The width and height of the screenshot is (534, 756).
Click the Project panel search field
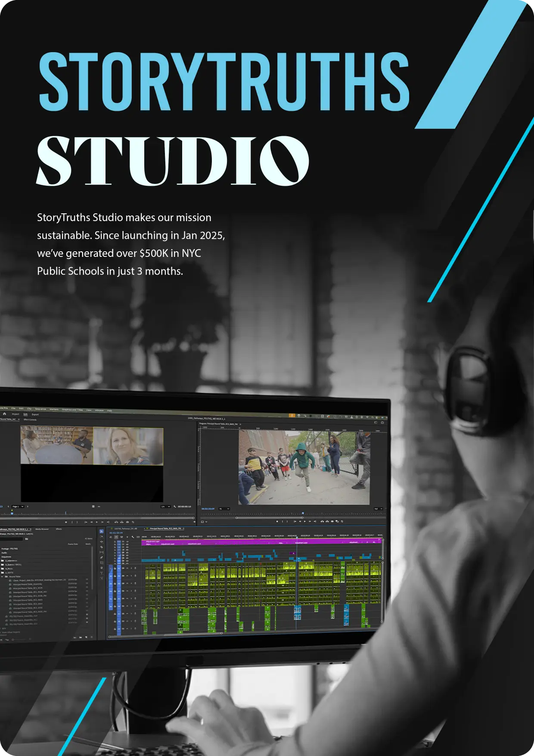[11, 539]
